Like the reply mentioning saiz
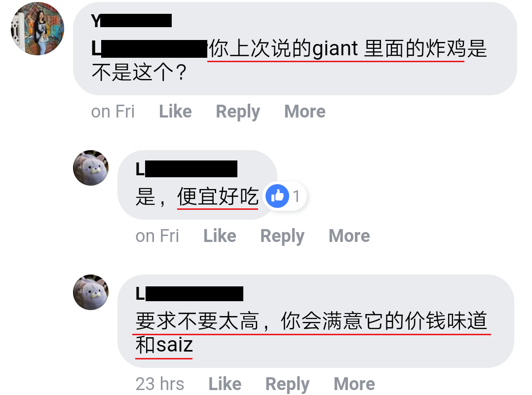Image resolution: width=532 pixels, height=395 pixels. (x=225, y=384)
